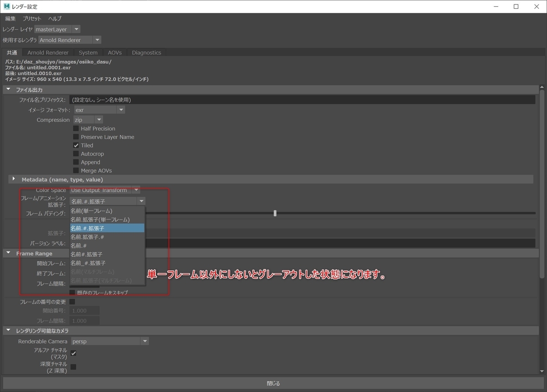
Task: Enable the Merge AOVs checkbox
Action: pyautogui.click(x=76, y=171)
